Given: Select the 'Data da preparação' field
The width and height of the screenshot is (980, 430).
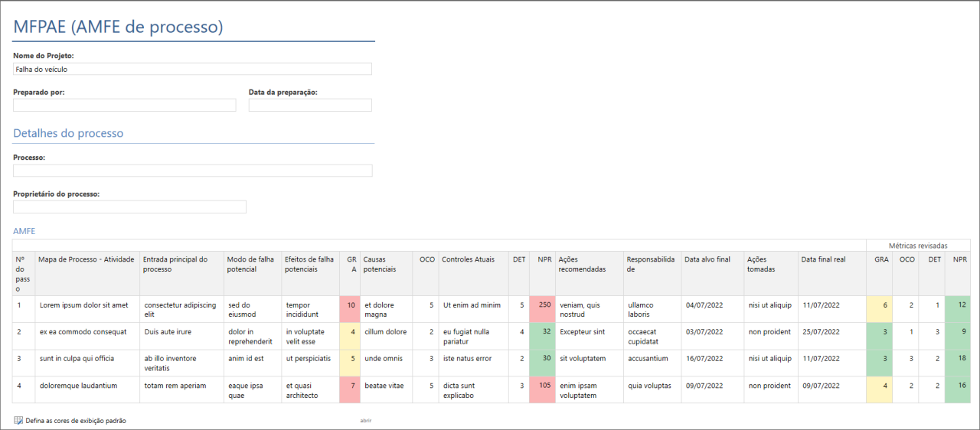Looking at the screenshot, I should click(x=309, y=105).
